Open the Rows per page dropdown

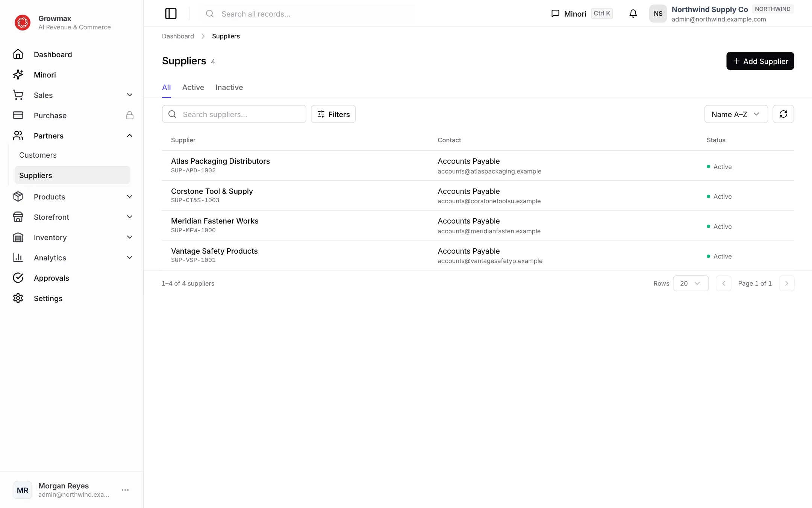click(691, 283)
